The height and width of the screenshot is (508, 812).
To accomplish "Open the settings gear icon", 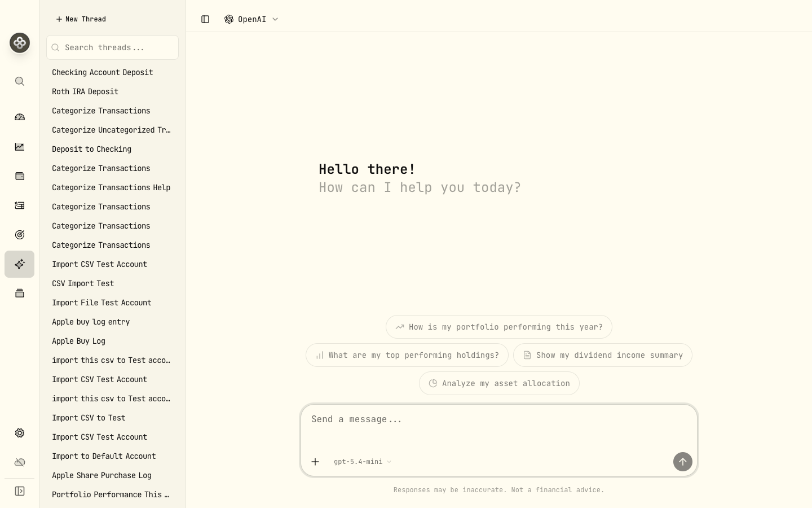I will (x=20, y=433).
